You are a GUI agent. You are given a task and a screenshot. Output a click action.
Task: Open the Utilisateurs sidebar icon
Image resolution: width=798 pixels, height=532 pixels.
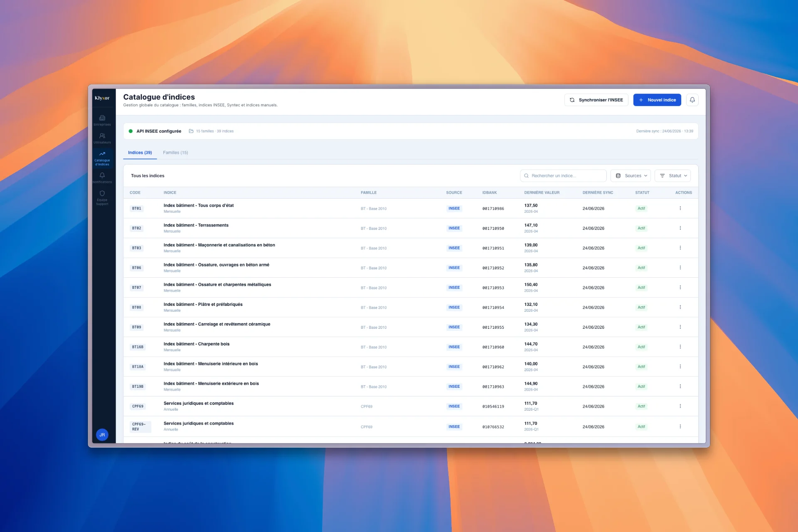coord(102,138)
